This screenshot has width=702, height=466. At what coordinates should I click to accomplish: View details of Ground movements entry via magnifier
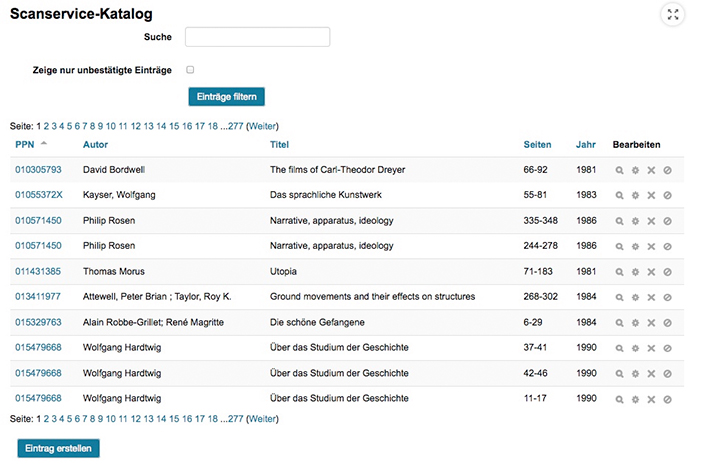click(619, 297)
